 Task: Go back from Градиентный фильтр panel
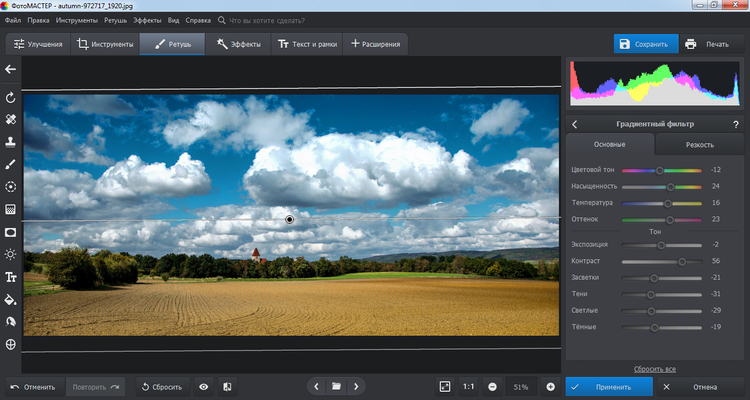575,124
